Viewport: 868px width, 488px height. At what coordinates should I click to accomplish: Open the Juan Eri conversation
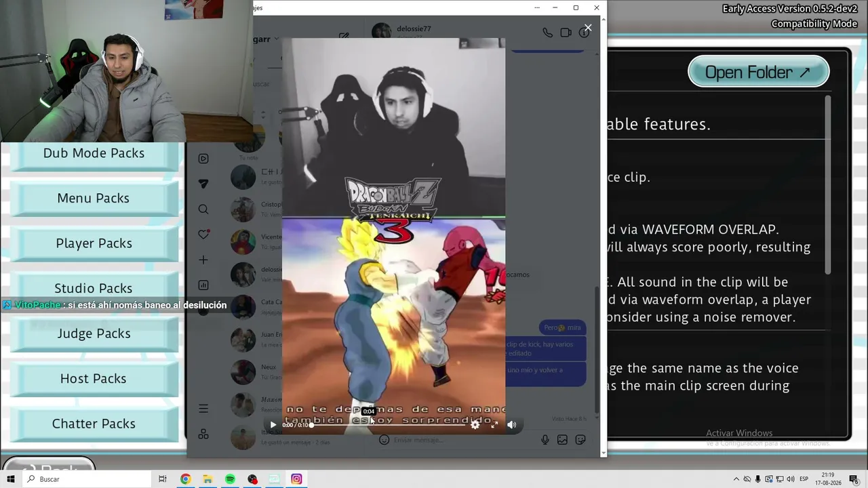(x=256, y=339)
